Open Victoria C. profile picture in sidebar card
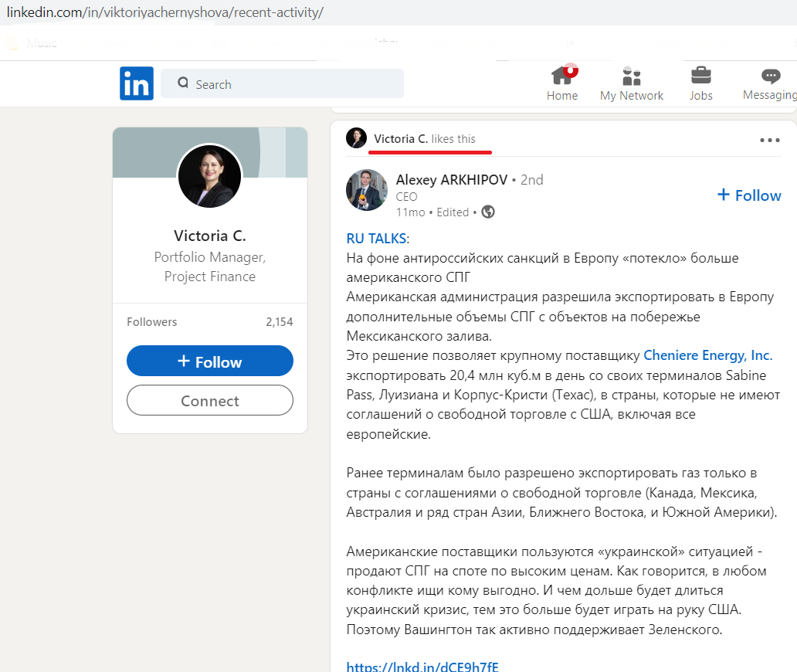797x672 pixels. click(x=209, y=176)
